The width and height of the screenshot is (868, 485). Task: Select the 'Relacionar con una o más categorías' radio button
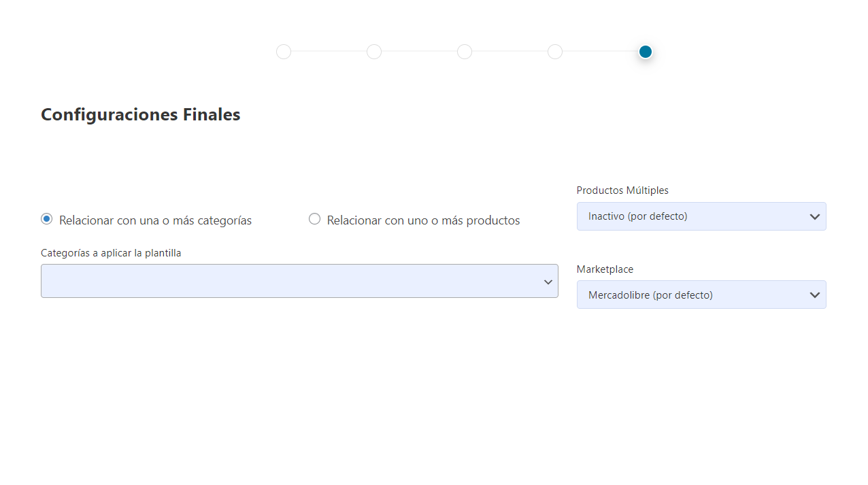tap(47, 219)
